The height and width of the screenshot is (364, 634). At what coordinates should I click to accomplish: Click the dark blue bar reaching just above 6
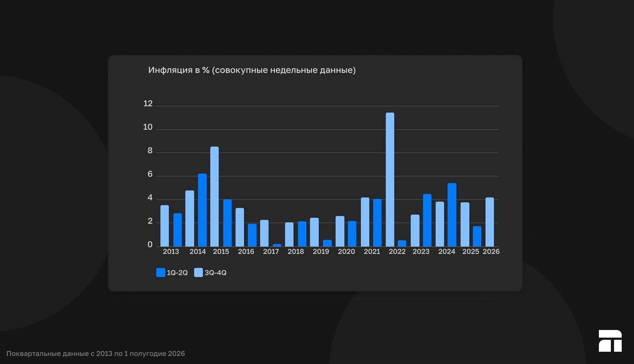(x=202, y=210)
